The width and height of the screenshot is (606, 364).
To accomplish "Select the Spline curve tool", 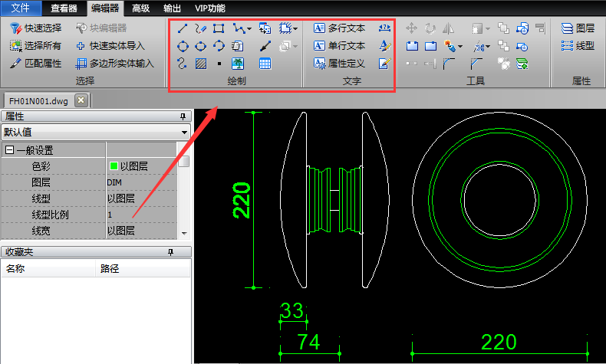I will [x=183, y=64].
